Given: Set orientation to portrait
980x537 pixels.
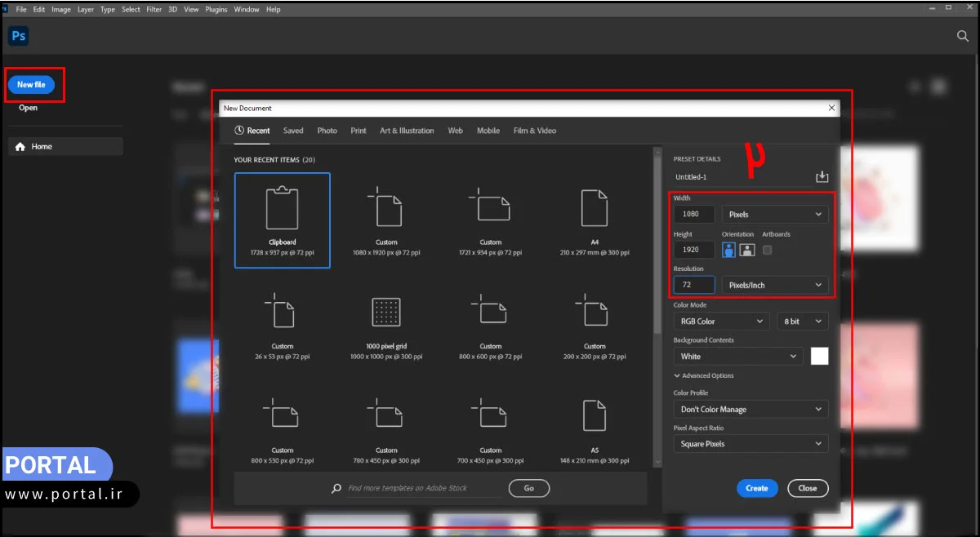Looking at the screenshot, I should (x=728, y=251).
